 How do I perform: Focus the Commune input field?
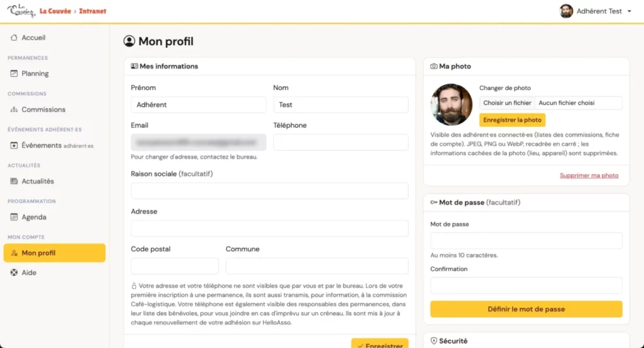tap(317, 266)
